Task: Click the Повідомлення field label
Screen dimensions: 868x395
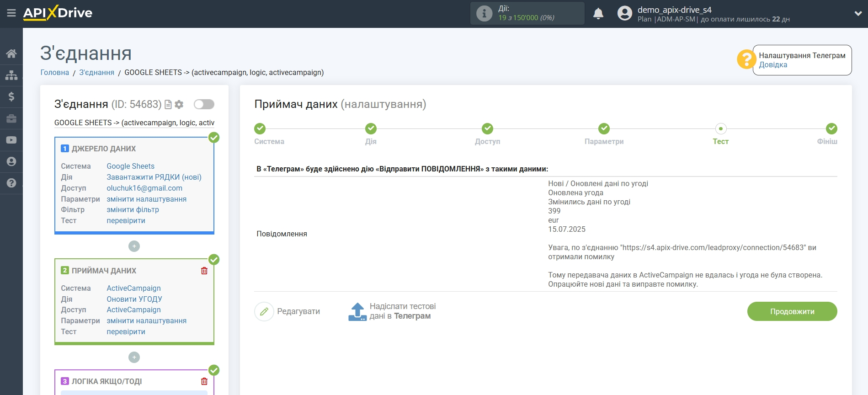Action: pyautogui.click(x=282, y=234)
